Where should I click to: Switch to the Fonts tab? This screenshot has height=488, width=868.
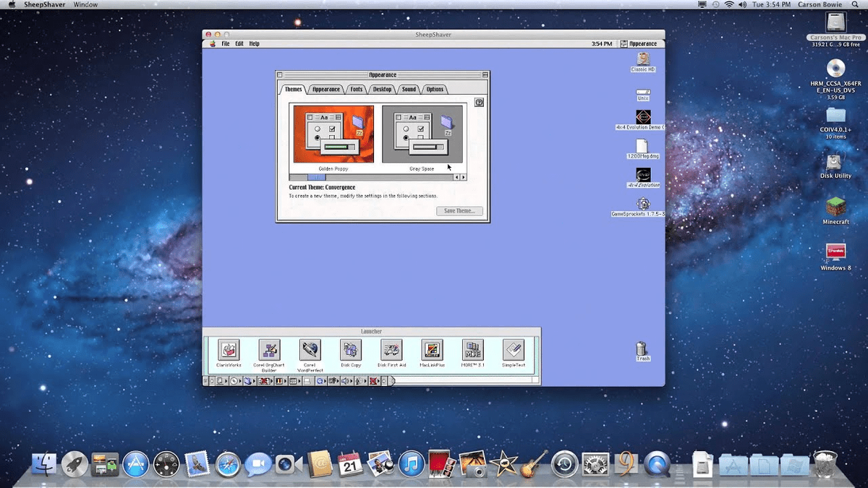point(357,90)
